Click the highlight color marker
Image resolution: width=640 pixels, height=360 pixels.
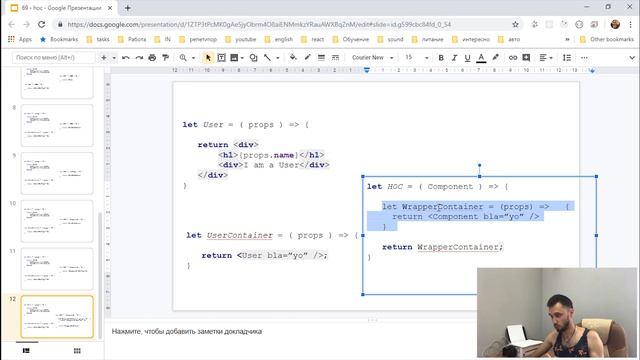495,58
